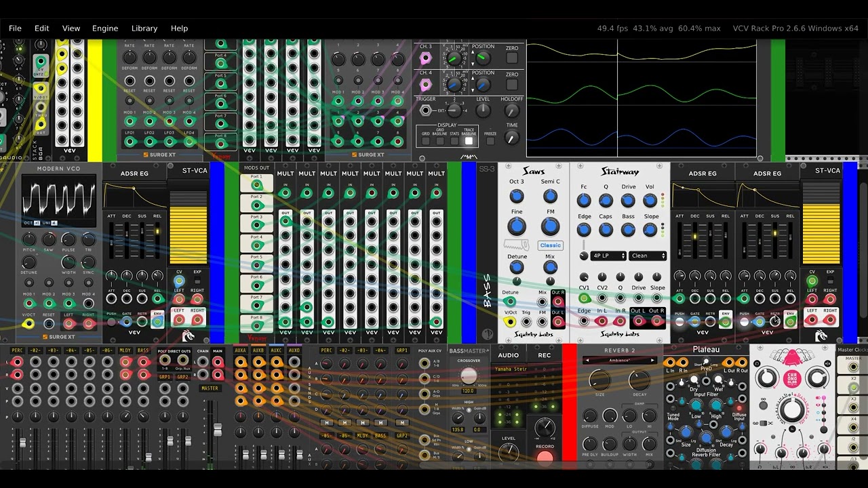Click the mixer MASTER fader
The height and width of the screenshot is (488, 868).
point(218,430)
